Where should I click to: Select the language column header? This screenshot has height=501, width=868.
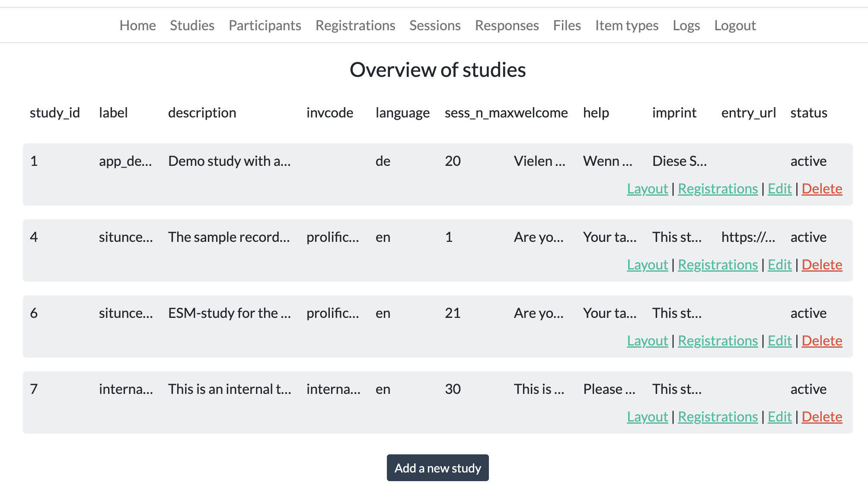(x=402, y=113)
